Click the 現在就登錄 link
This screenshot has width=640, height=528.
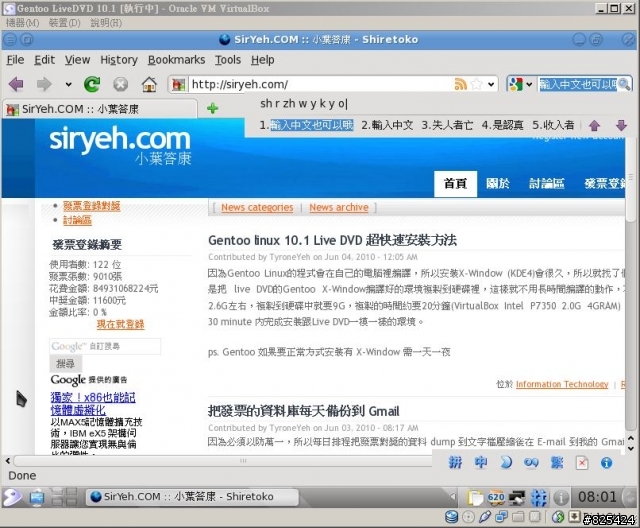tap(120, 324)
